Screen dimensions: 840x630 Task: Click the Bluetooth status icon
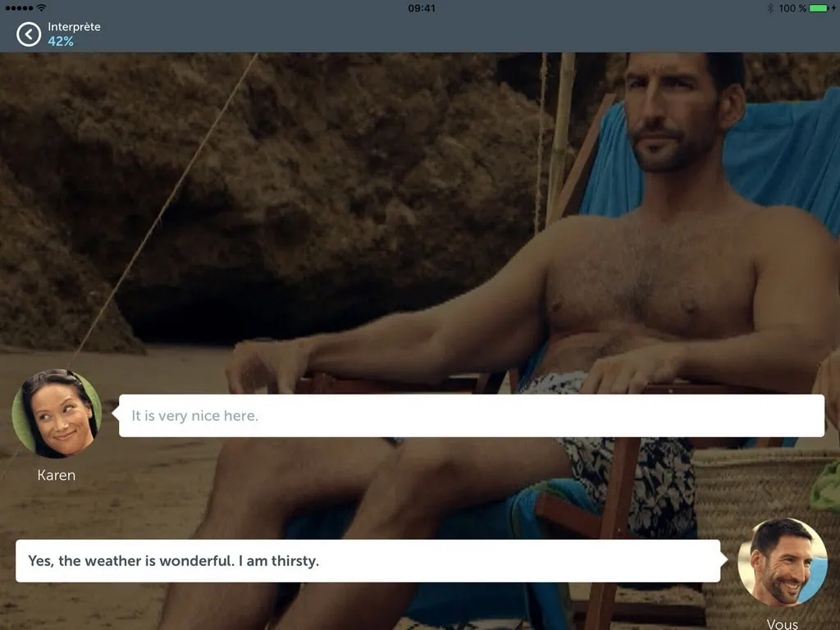(x=769, y=8)
